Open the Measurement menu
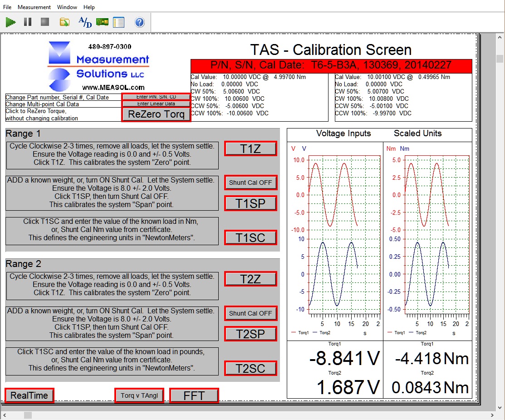This screenshot has height=420, width=505. pos(34,7)
